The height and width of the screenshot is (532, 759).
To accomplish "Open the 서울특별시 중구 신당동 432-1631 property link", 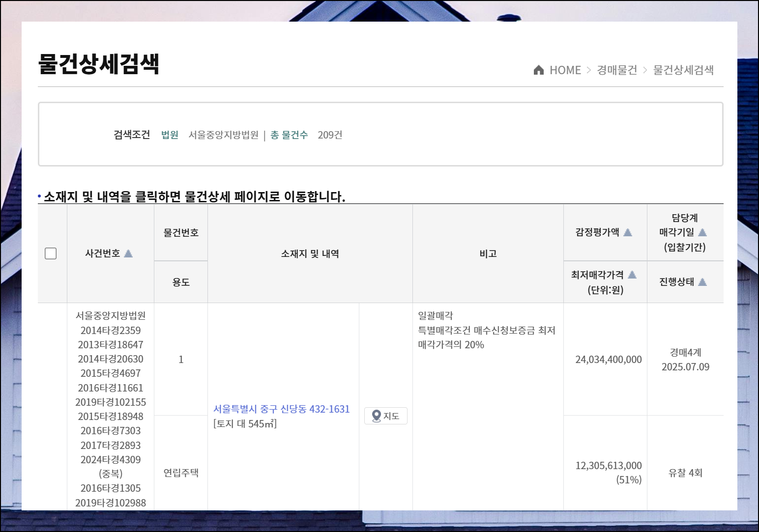I will (x=282, y=409).
